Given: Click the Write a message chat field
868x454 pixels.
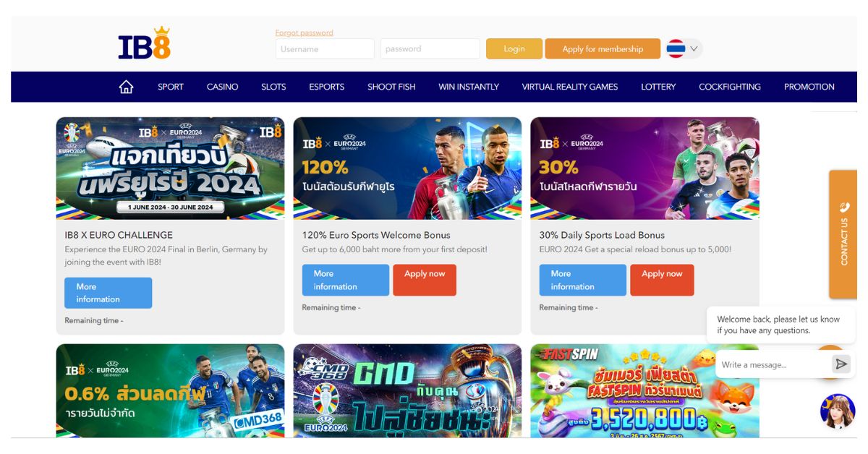Looking at the screenshot, I should click(x=773, y=364).
